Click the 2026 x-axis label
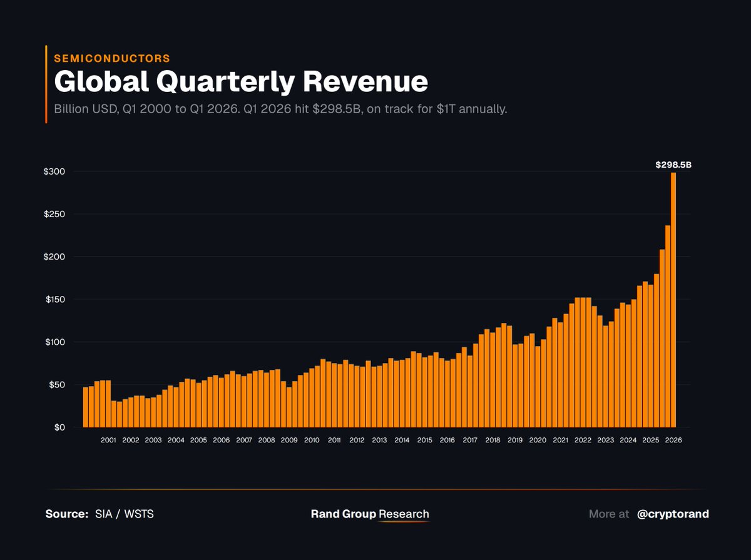The image size is (751, 560). coord(673,440)
